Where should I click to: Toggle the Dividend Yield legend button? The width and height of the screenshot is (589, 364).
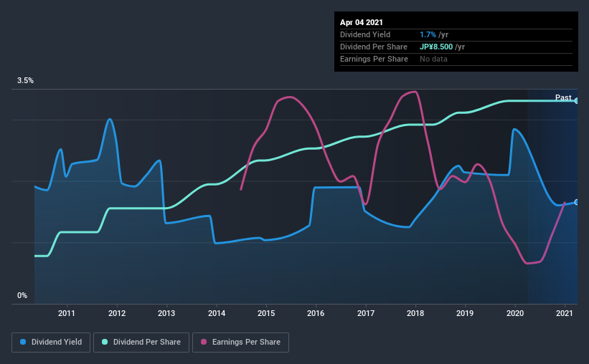(x=51, y=343)
